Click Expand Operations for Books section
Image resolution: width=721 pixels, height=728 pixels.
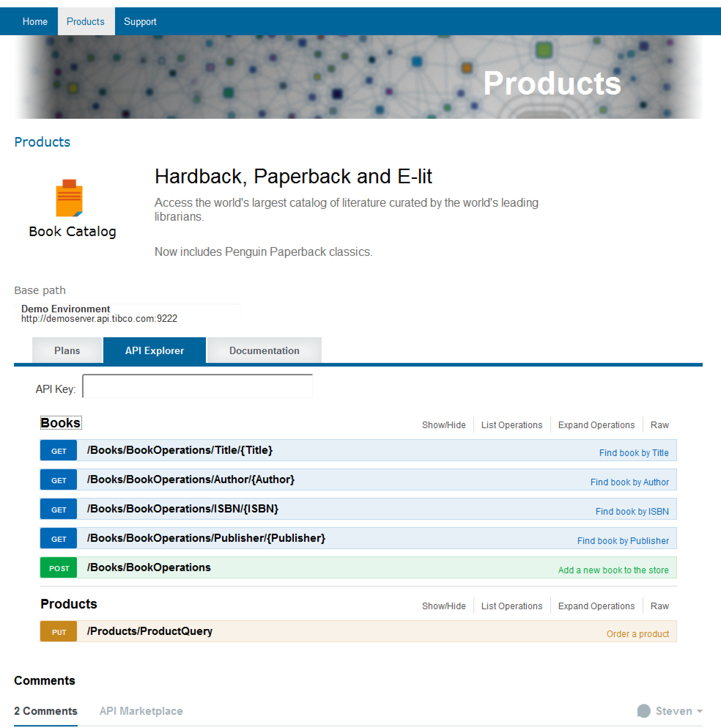pos(596,425)
